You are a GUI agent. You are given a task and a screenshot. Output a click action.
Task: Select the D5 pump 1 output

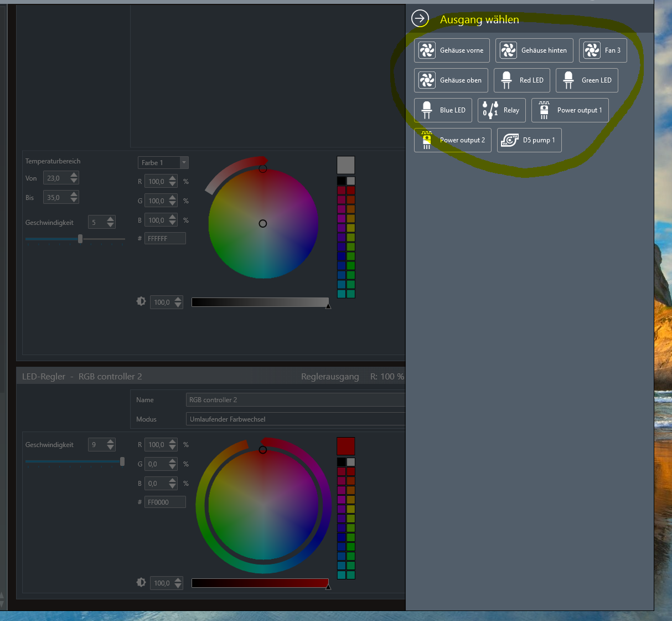click(529, 140)
